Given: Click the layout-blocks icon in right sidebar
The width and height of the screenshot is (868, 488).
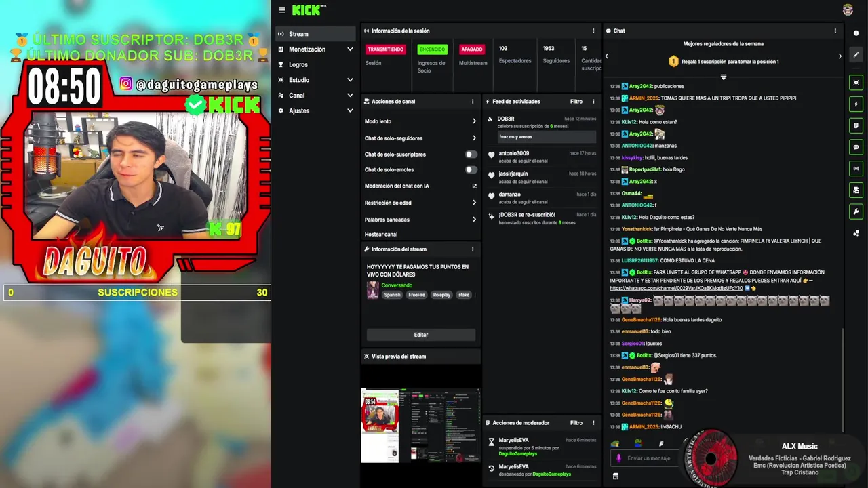Looking at the screenshot, I should [x=856, y=190].
